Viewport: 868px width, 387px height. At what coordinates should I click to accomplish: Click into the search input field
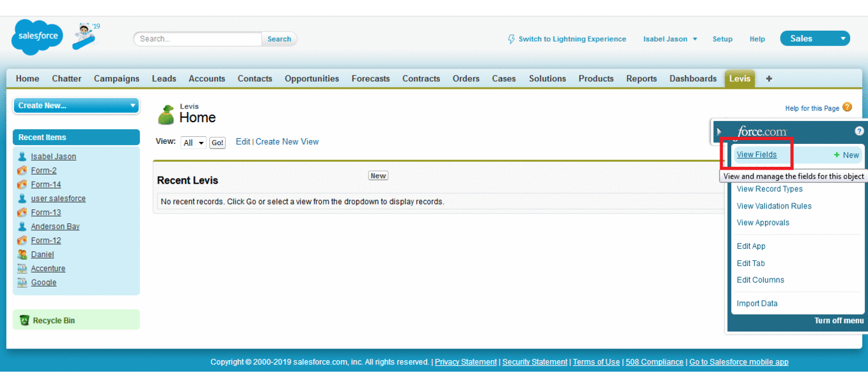click(x=198, y=39)
